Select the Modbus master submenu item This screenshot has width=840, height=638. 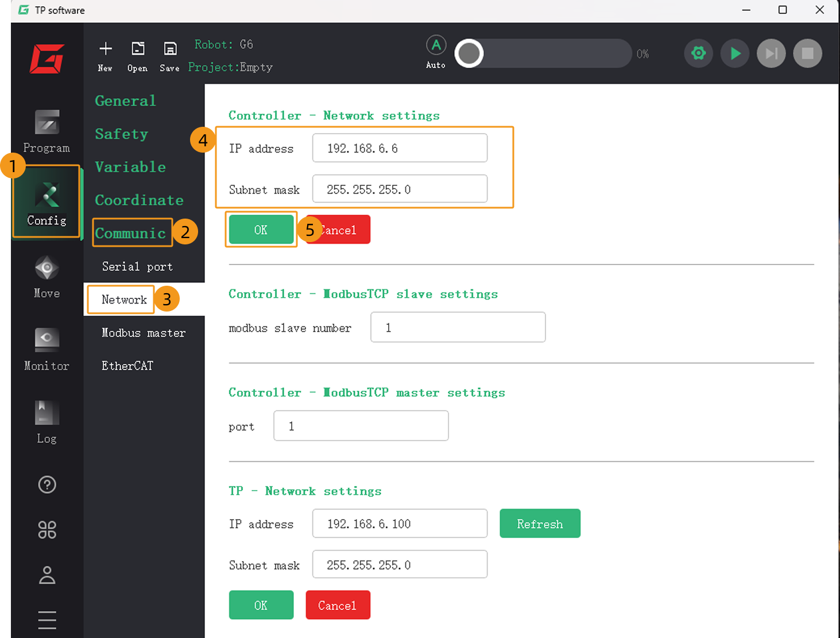144,333
